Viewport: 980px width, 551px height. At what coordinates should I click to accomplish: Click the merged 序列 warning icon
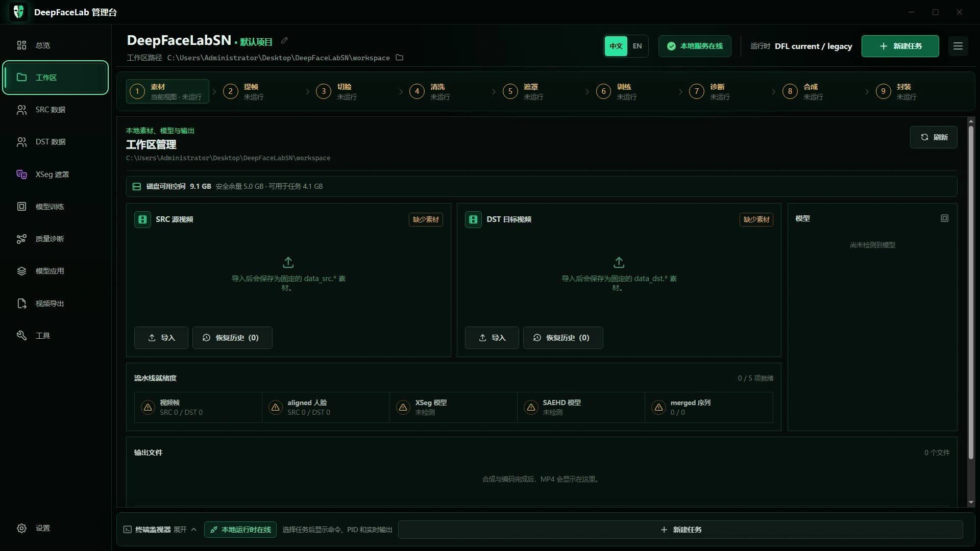[x=659, y=407]
